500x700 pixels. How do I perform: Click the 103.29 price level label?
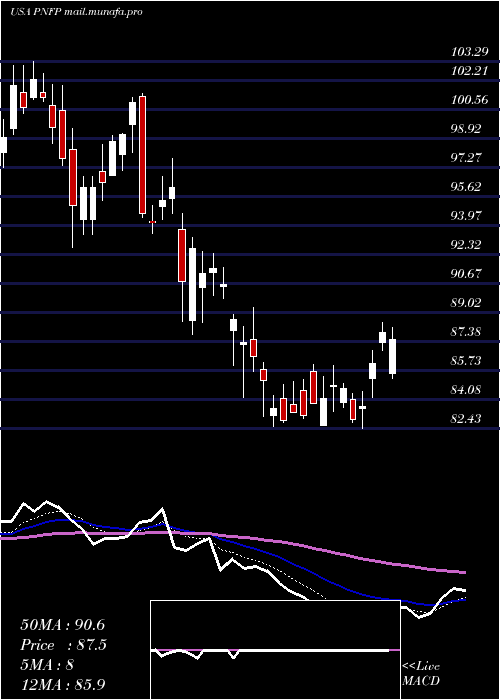click(470, 52)
